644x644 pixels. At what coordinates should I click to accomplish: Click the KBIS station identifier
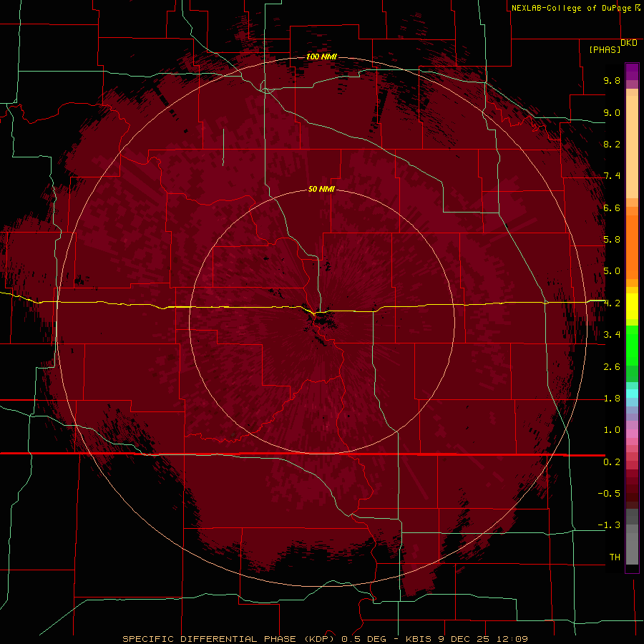tap(419, 639)
